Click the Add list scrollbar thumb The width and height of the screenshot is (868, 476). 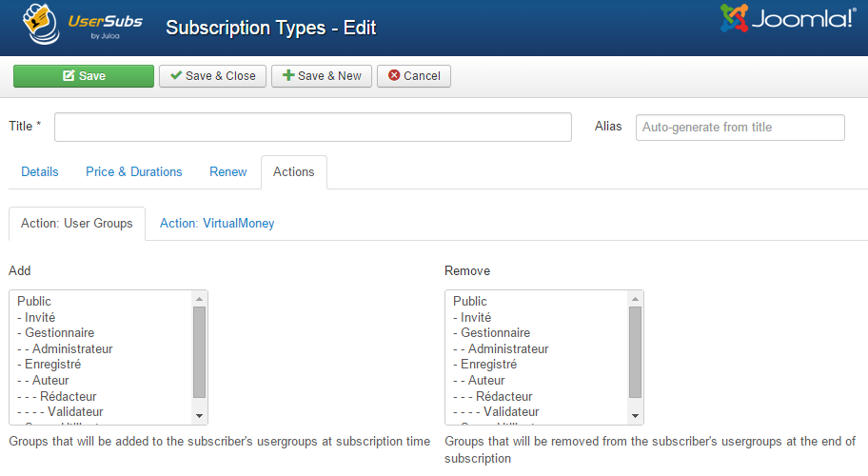tap(199, 352)
